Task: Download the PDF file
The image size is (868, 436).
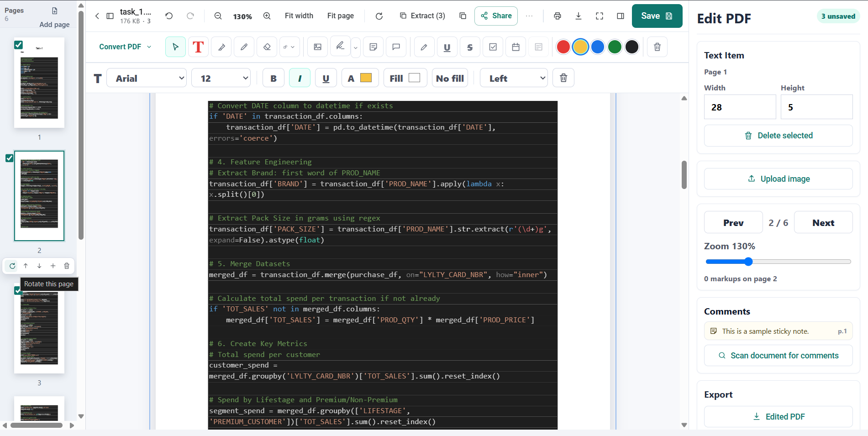Action: pyautogui.click(x=579, y=16)
